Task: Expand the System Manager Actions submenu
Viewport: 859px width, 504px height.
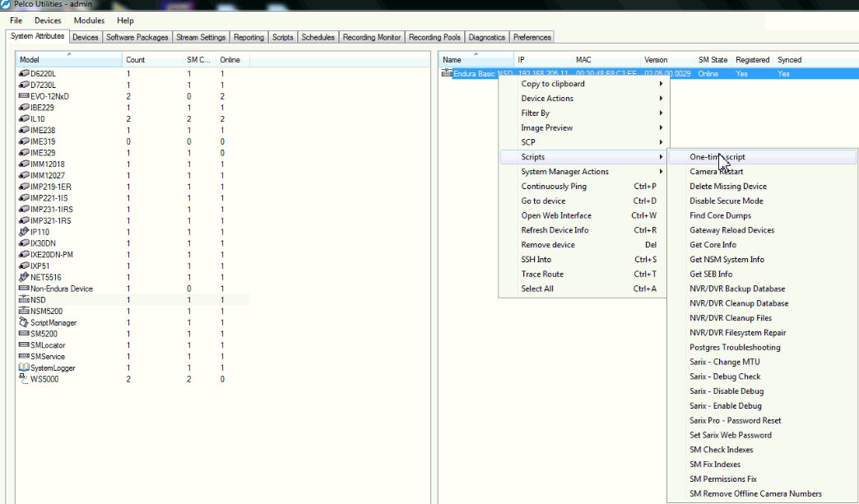Action: (x=564, y=172)
